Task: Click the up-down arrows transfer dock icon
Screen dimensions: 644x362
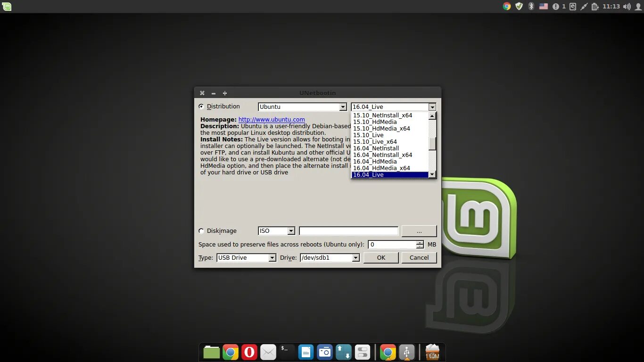Action: (344, 352)
